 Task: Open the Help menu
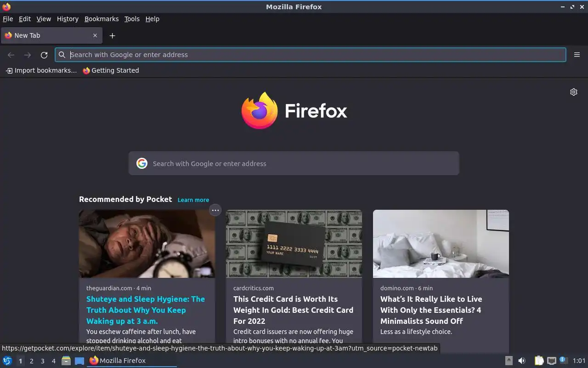pyautogui.click(x=153, y=19)
